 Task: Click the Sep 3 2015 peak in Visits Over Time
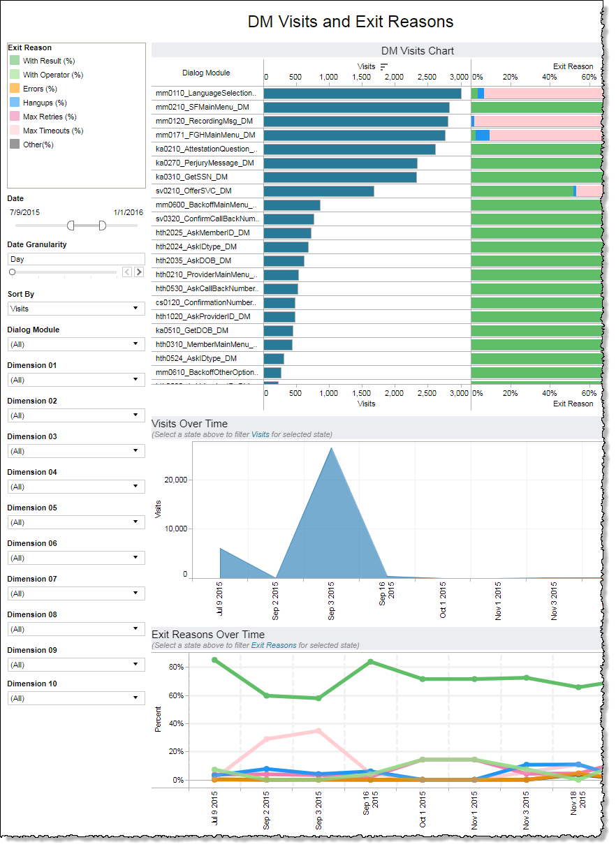[331, 448]
